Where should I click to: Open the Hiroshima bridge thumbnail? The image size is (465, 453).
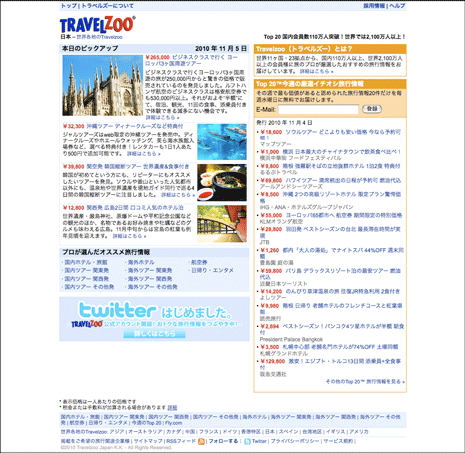pos(222,224)
